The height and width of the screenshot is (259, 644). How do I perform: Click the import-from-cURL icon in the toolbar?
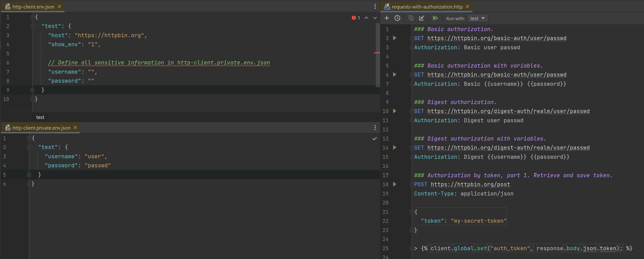tap(422, 18)
